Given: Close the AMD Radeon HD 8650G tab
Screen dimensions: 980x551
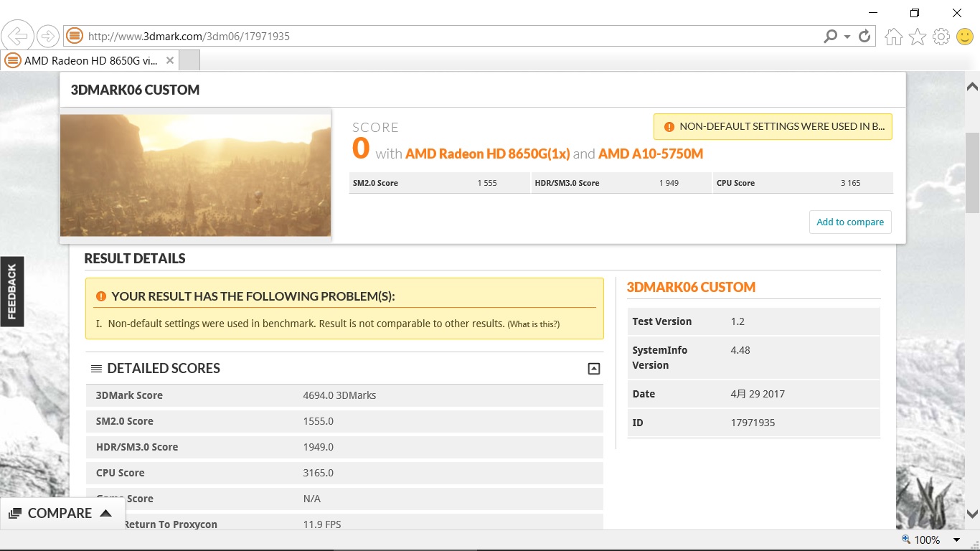Looking at the screenshot, I should 170,61.
